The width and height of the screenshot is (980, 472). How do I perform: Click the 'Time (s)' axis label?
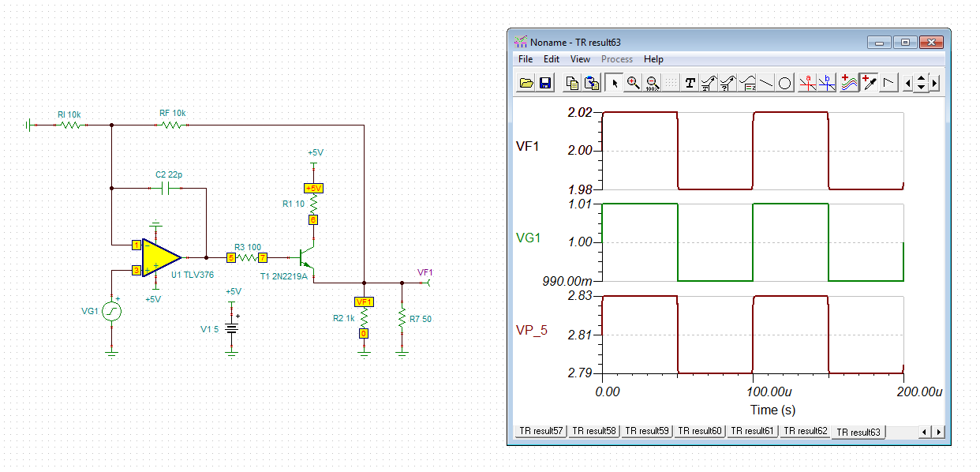pos(772,410)
